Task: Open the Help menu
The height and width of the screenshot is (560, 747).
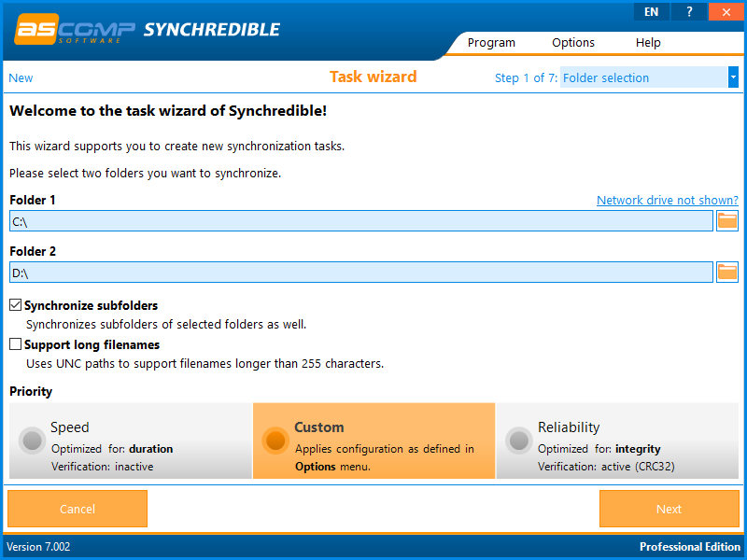Action: coord(648,42)
